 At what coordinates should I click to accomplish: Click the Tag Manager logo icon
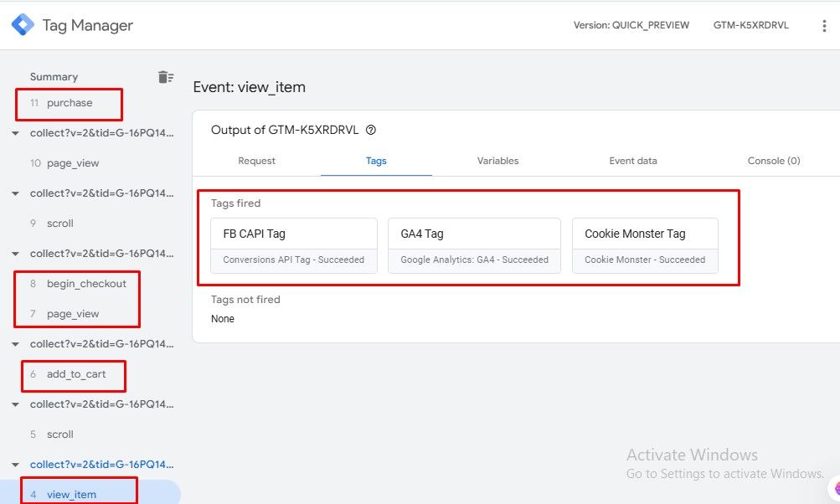(23, 24)
